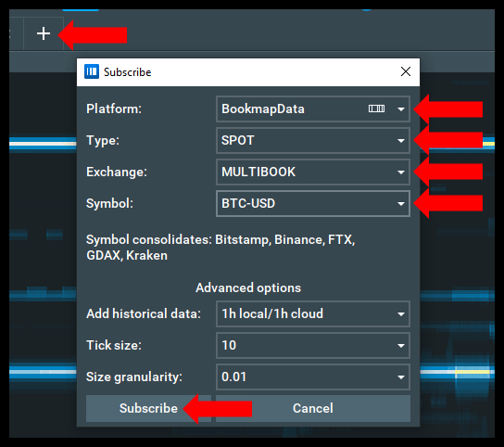This screenshot has height=447, width=504.
Task: Open the Type dropdown showing SPOT
Action: click(313, 140)
